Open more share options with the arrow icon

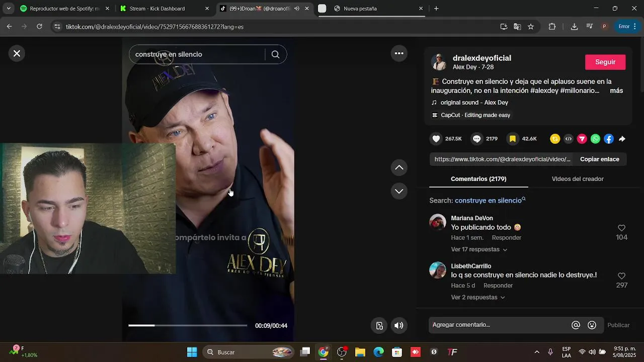(x=622, y=139)
